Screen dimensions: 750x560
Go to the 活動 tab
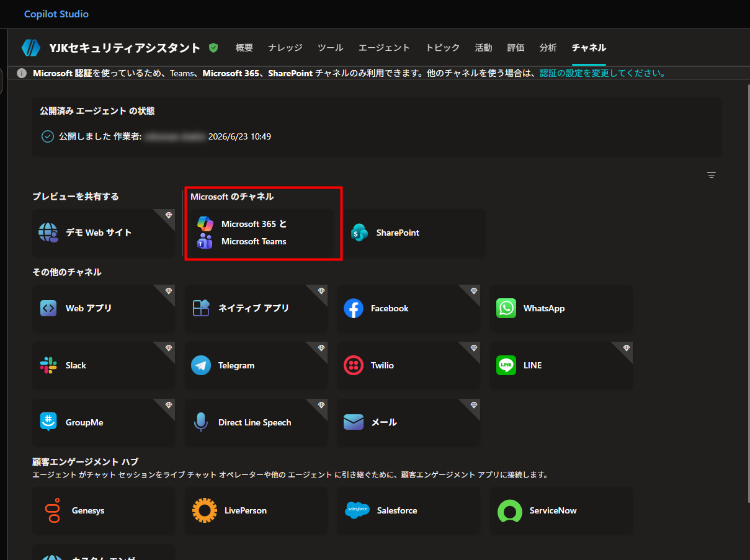pyautogui.click(x=483, y=48)
